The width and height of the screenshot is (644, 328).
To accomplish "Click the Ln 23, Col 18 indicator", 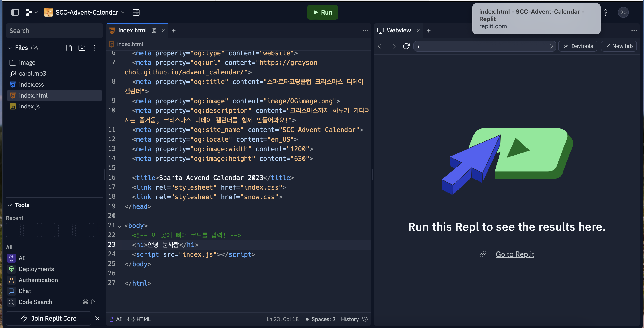I will tap(282, 319).
